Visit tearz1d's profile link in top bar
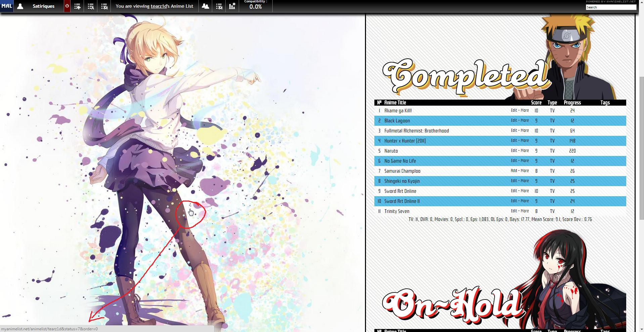644x332 pixels. [x=159, y=6]
